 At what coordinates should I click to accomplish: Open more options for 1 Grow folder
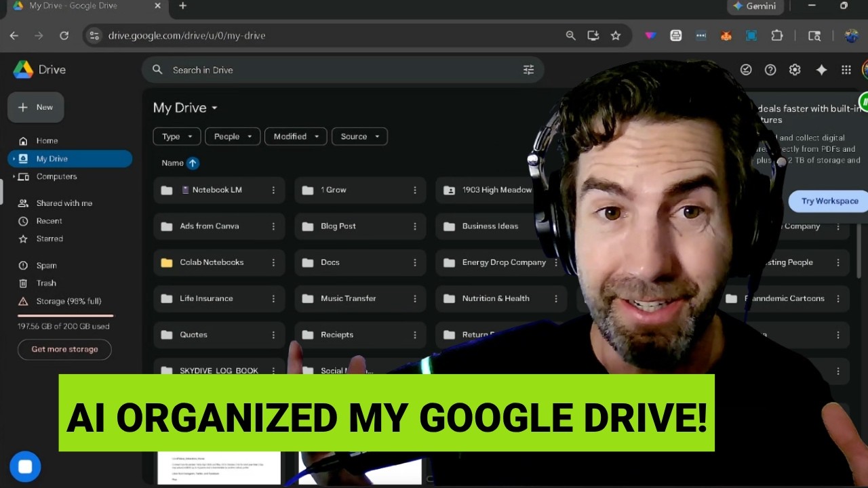[x=414, y=190]
